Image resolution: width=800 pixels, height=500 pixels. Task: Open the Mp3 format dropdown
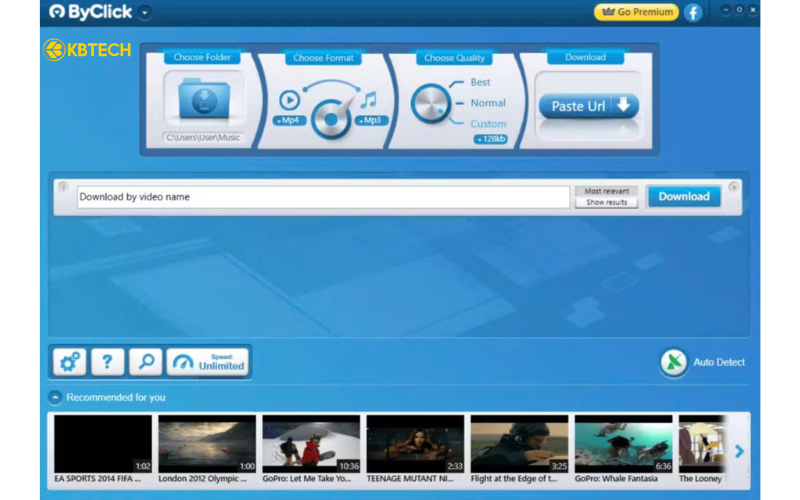point(369,121)
